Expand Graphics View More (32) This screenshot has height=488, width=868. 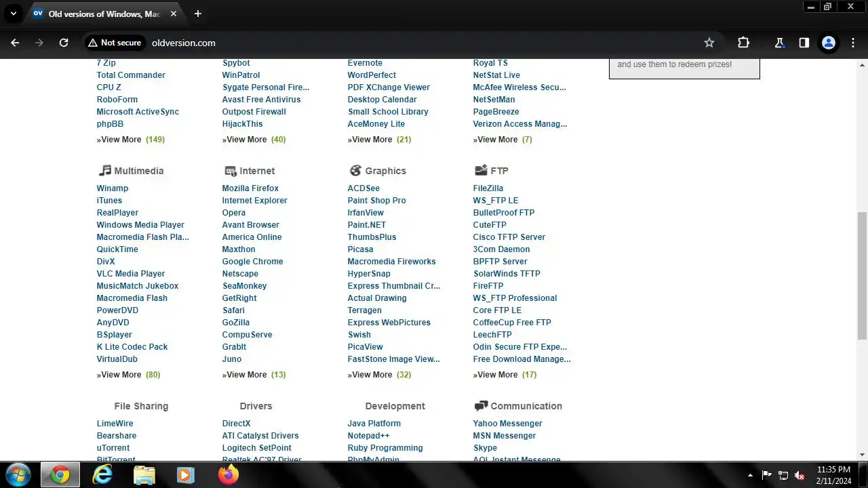tap(380, 375)
